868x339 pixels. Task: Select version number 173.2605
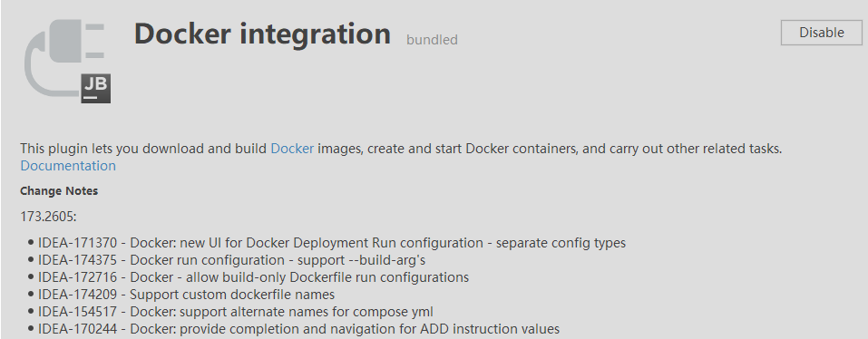tap(48, 217)
